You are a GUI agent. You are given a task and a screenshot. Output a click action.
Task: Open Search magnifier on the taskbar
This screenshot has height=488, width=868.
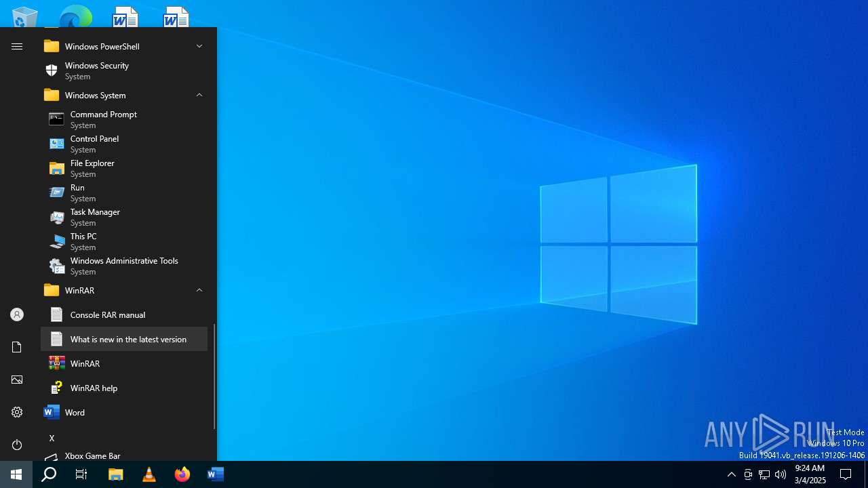tap(49, 474)
